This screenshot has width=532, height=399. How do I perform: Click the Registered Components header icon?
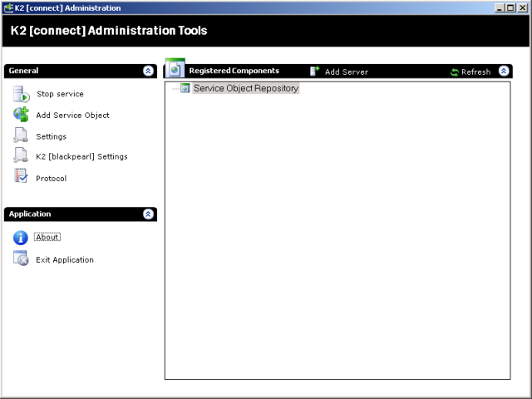pos(175,68)
